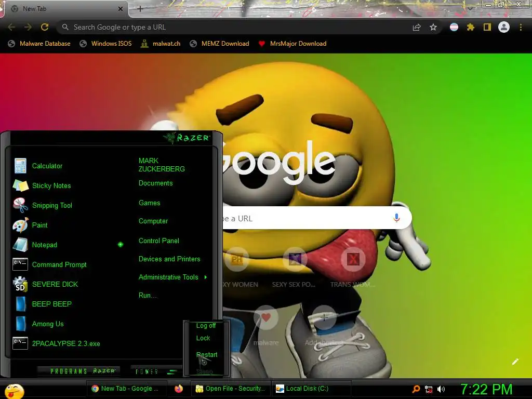This screenshot has width=532, height=399.
Task: Choose Lock from the power menu
Action: coord(203,338)
